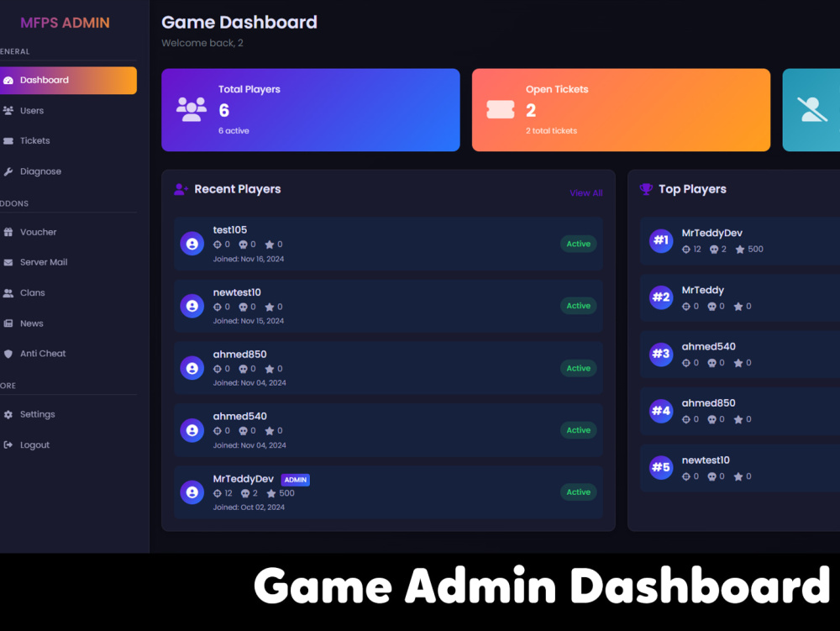840x631 pixels.
Task: Click the #3 rank badge for ahmed540
Action: tap(661, 354)
